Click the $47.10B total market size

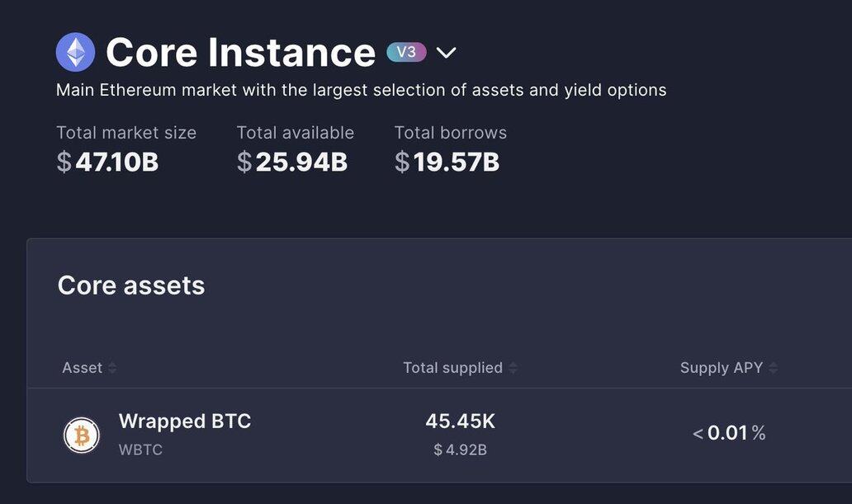[x=107, y=162]
